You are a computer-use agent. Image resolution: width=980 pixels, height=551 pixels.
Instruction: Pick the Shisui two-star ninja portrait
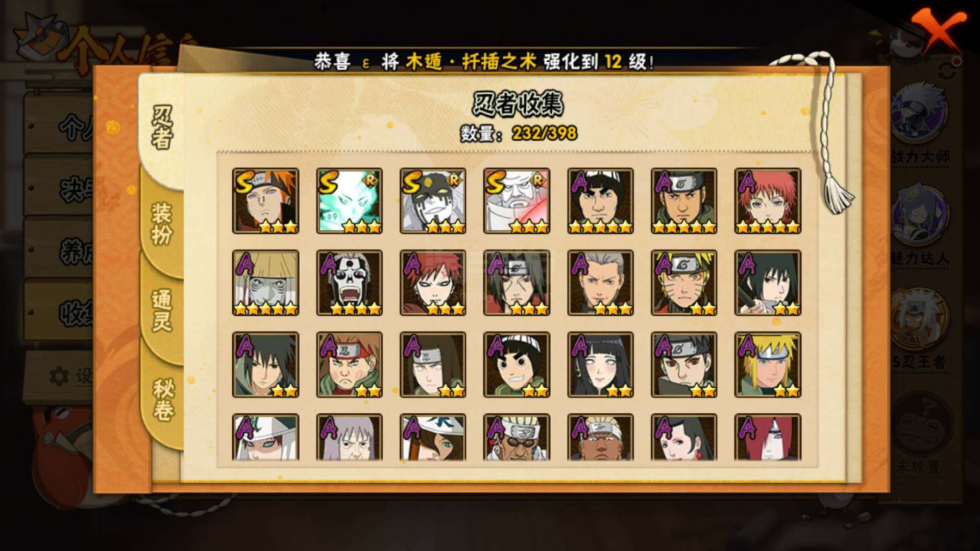pyautogui.click(x=684, y=365)
